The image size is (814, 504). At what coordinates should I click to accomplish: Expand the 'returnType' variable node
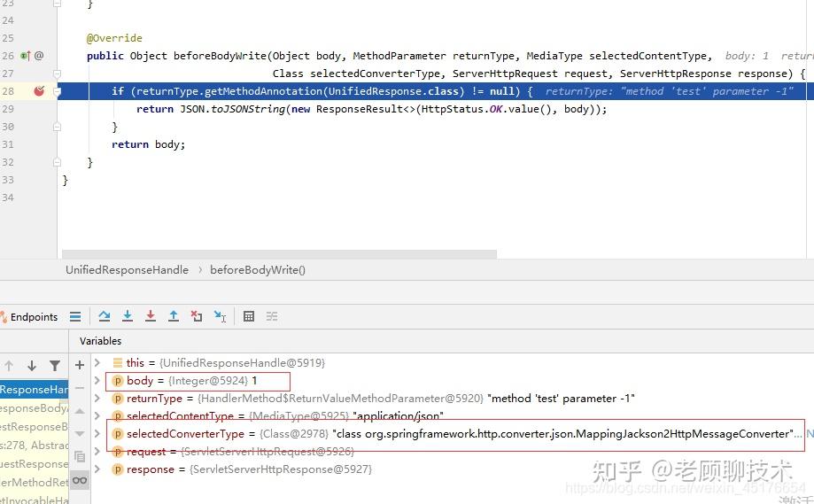point(97,398)
